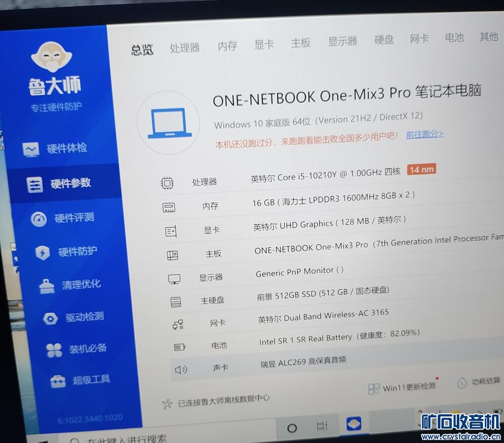Select 硬件体检 menu label
The width and height of the screenshot is (504, 443).
click(67, 148)
